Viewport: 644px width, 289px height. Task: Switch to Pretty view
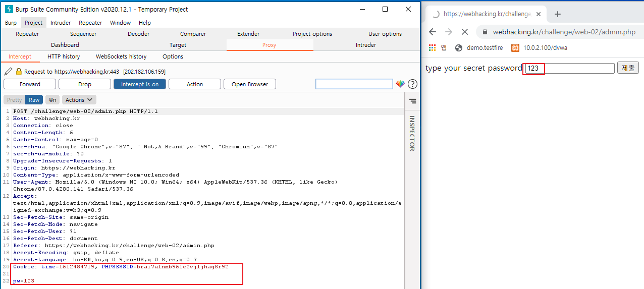[x=15, y=100]
